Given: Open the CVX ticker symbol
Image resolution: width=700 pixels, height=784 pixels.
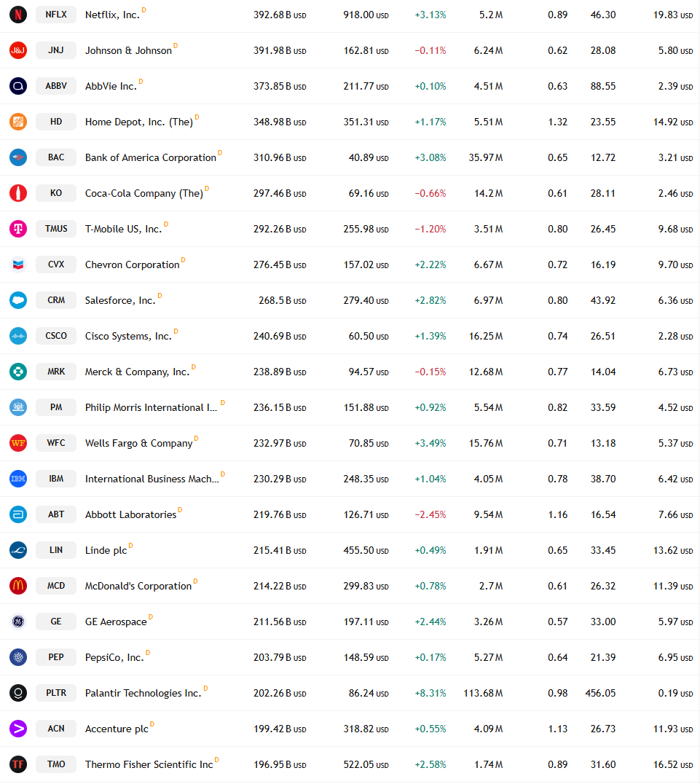Looking at the screenshot, I should [x=56, y=264].
